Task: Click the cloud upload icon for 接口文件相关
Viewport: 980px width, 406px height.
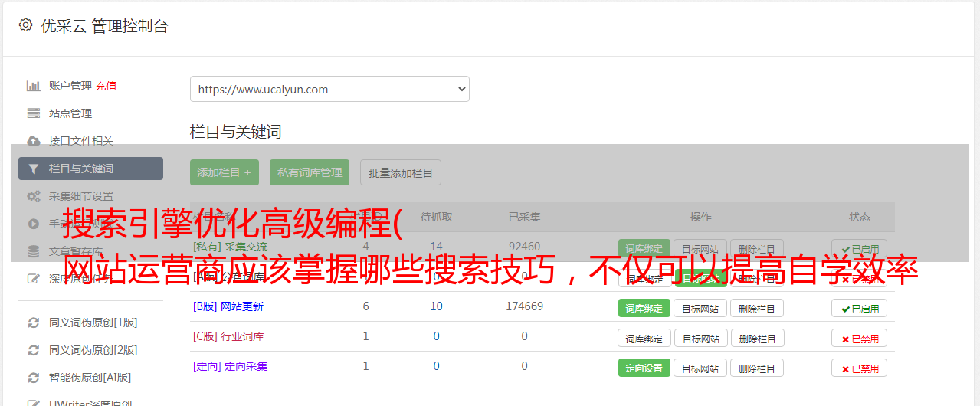Action: 33,141
